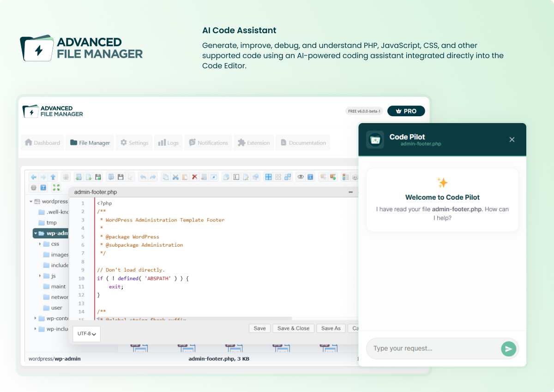
Task: Click the red X delete icon
Action: tap(194, 177)
